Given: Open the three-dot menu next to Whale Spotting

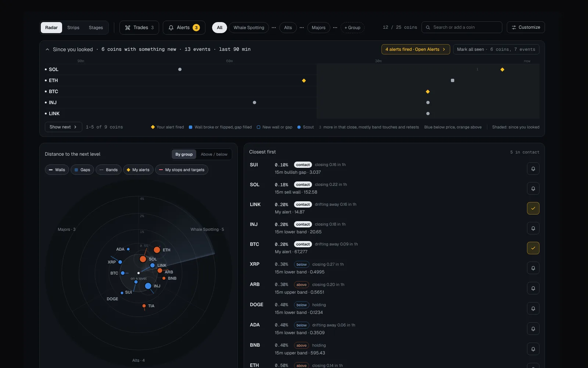Looking at the screenshot, I should click(274, 28).
